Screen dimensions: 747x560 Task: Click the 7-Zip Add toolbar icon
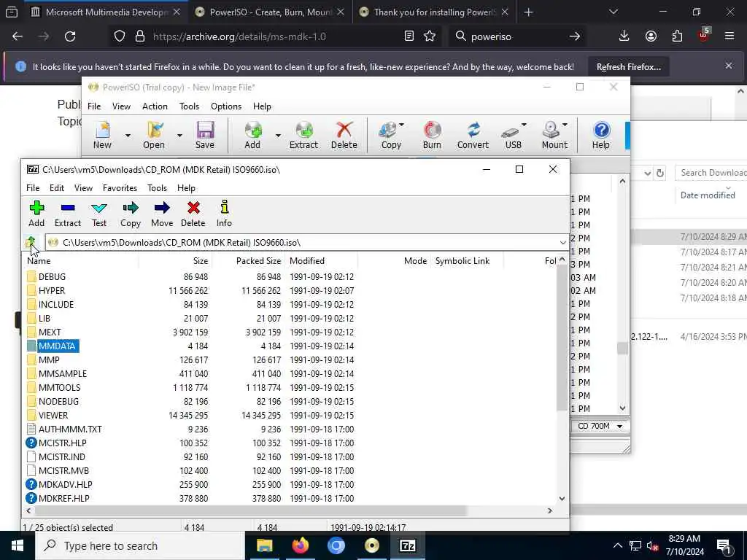36,213
